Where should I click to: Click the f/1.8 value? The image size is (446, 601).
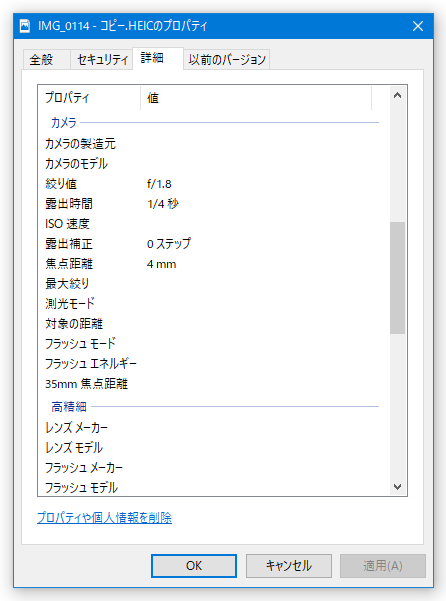[159, 184]
